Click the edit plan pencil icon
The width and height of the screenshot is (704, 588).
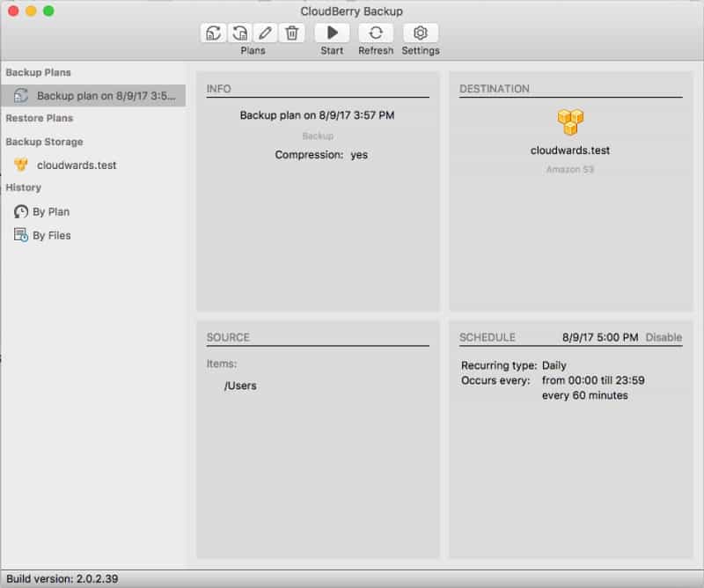[x=266, y=33]
